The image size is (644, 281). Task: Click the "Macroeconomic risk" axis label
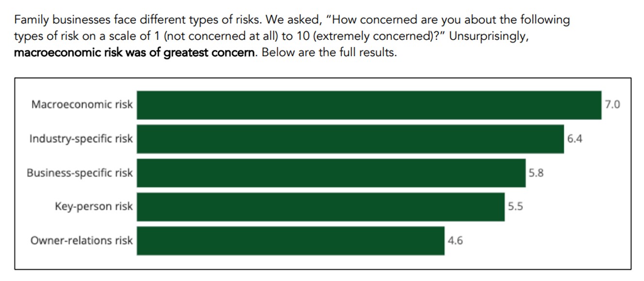[x=82, y=104]
